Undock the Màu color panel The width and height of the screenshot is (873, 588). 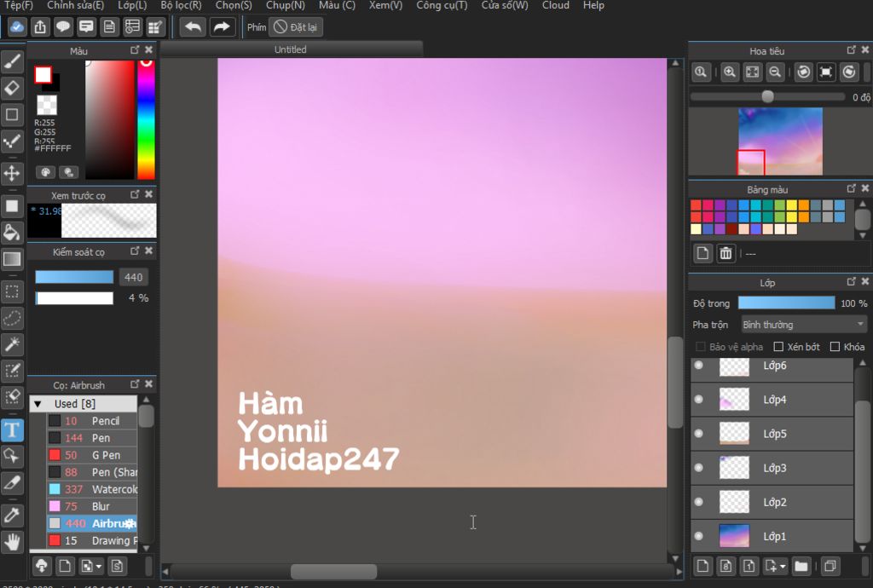click(x=135, y=49)
